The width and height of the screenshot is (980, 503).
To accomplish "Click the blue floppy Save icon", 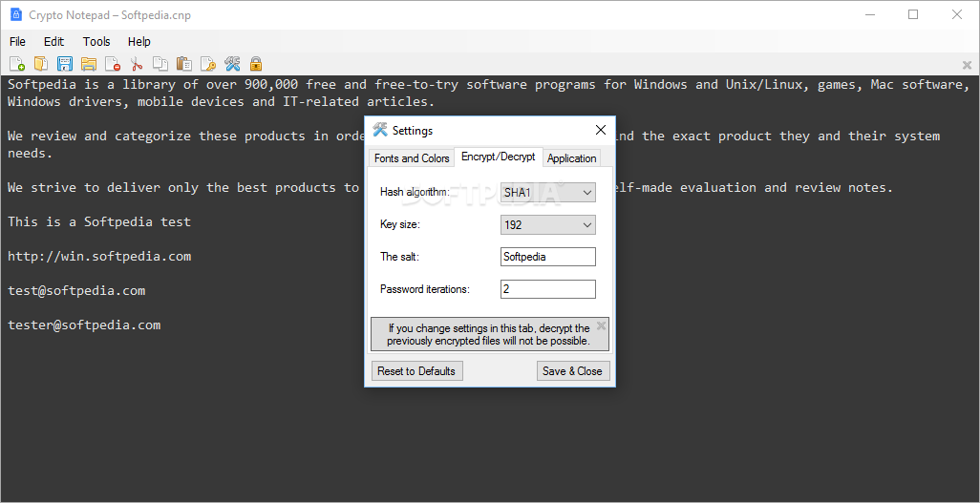I will point(64,64).
